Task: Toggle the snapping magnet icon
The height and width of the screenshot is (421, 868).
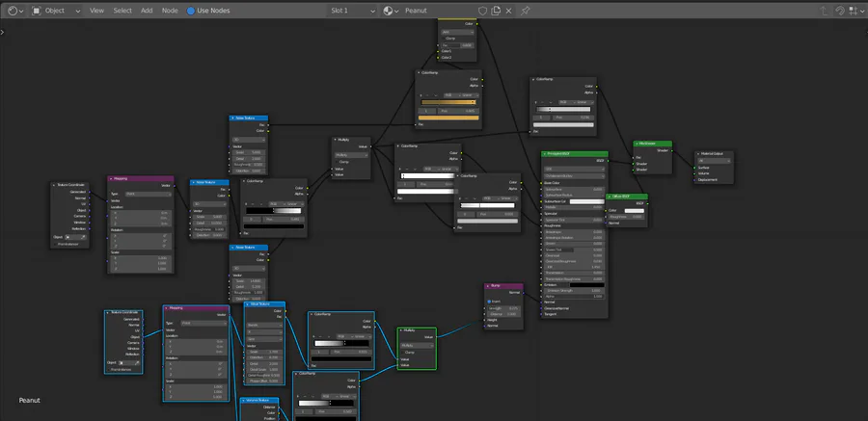Action: [x=840, y=11]
